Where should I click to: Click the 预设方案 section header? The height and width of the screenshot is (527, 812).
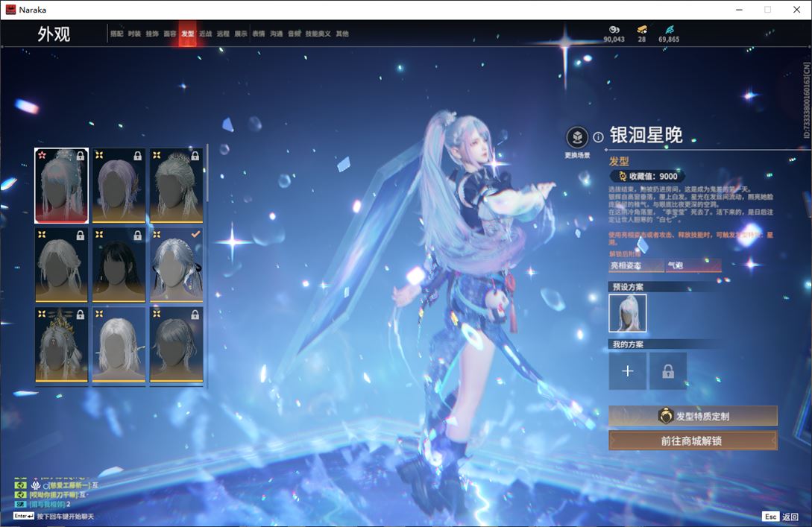tap(628, 287)
